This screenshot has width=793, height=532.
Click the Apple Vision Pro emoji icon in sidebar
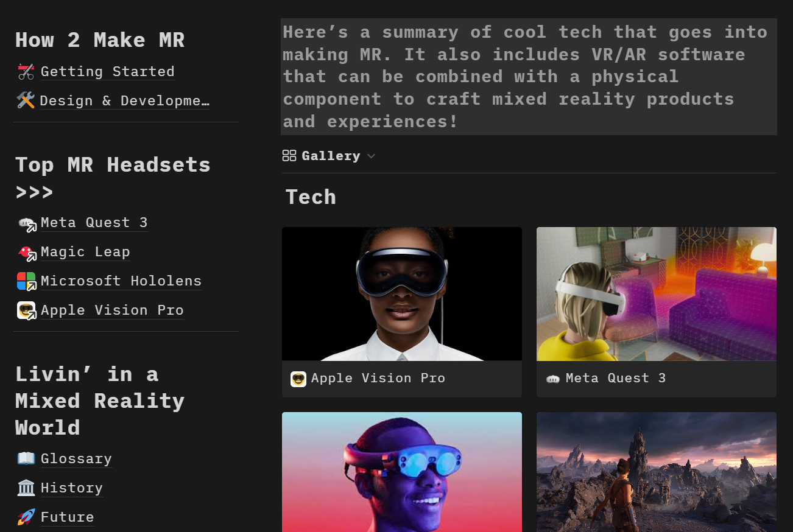coord(26,310)
